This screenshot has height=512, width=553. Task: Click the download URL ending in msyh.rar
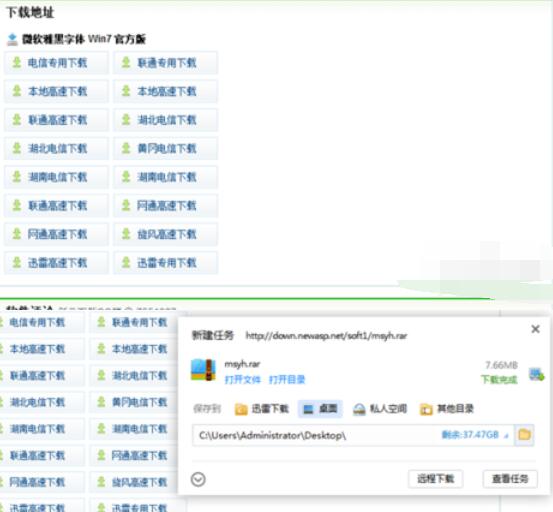click(326, 336)
